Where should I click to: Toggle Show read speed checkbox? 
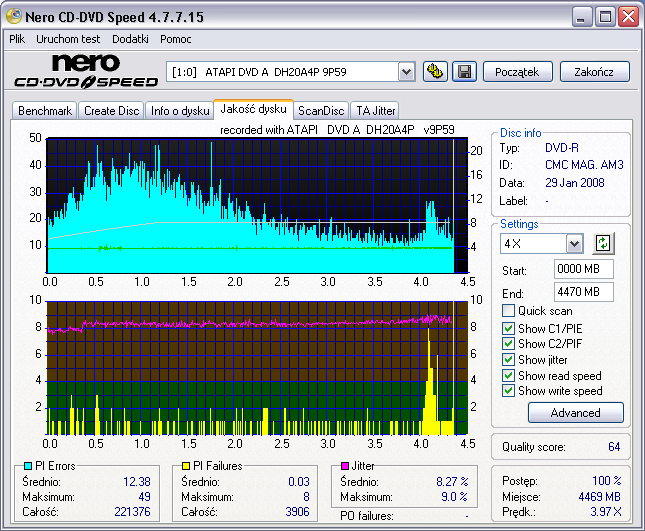coord(508,375)
